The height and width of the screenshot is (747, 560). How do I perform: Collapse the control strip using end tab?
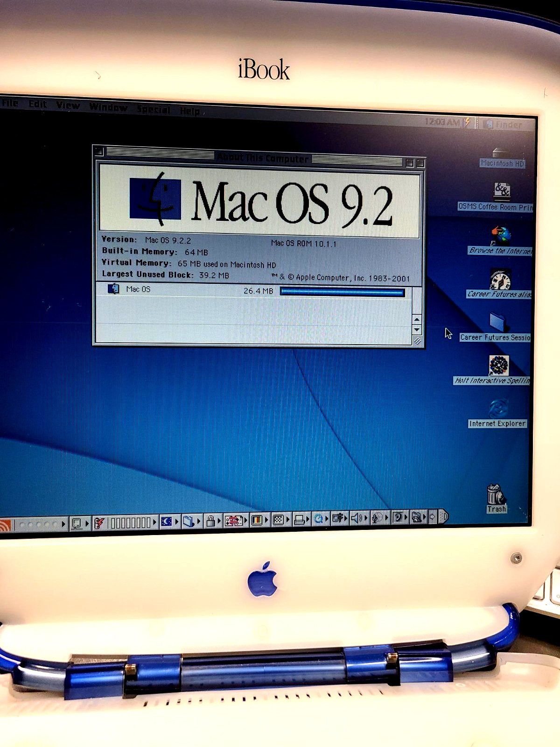point(444,516)
